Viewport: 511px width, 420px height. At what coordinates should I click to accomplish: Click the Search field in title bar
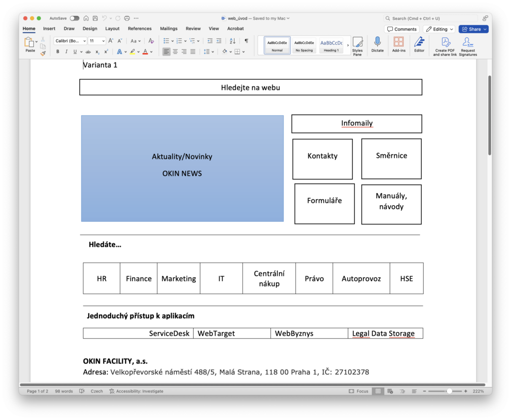point(431,18)
